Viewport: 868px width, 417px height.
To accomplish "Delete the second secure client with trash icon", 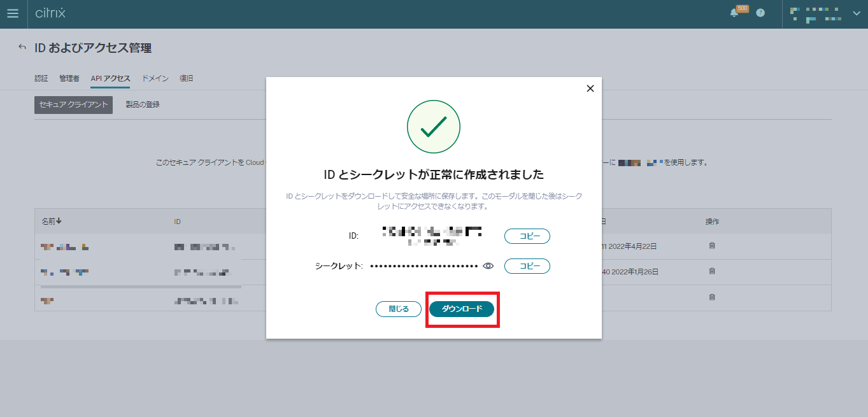I will (713, 271).
